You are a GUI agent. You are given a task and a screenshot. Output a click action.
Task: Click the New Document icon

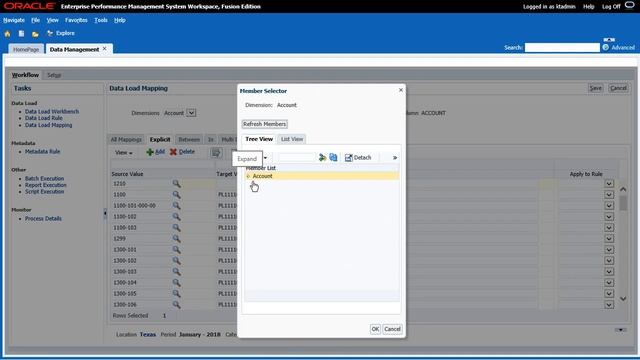[21, 33]
